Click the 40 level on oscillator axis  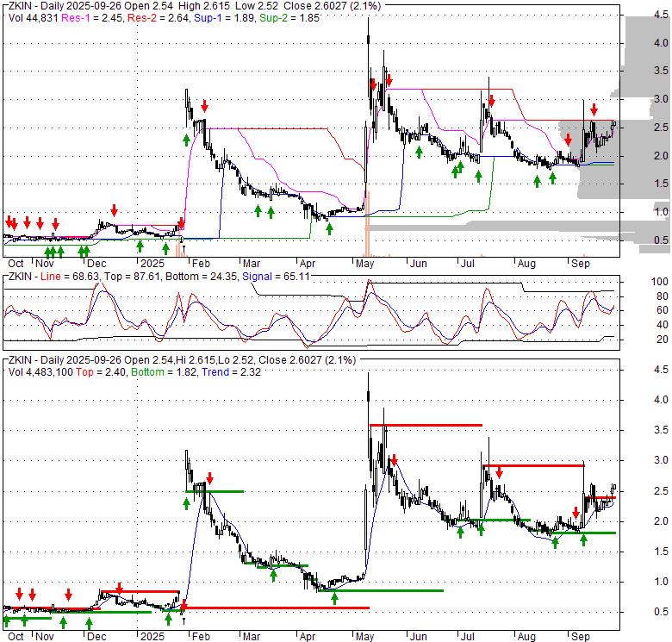[663, 325]
